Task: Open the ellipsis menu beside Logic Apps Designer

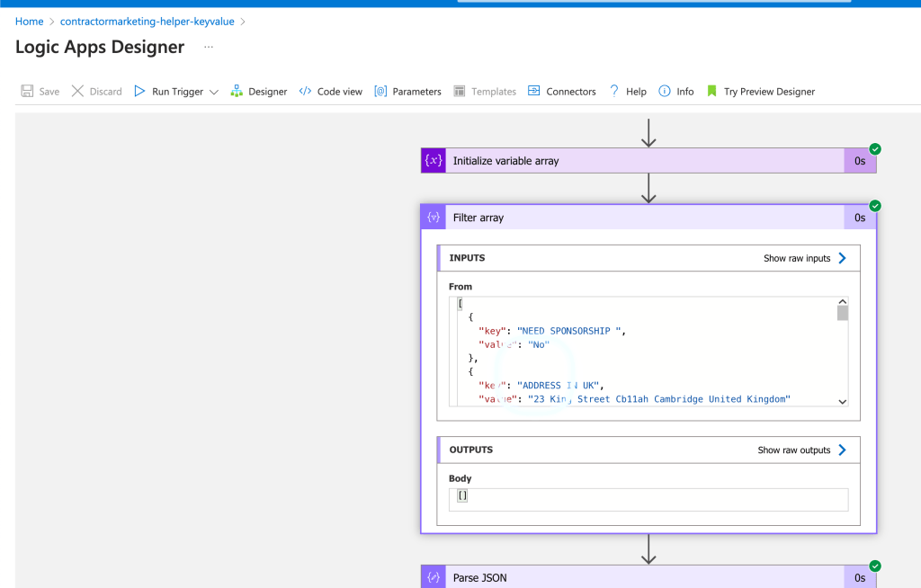Action: (209, 47)
